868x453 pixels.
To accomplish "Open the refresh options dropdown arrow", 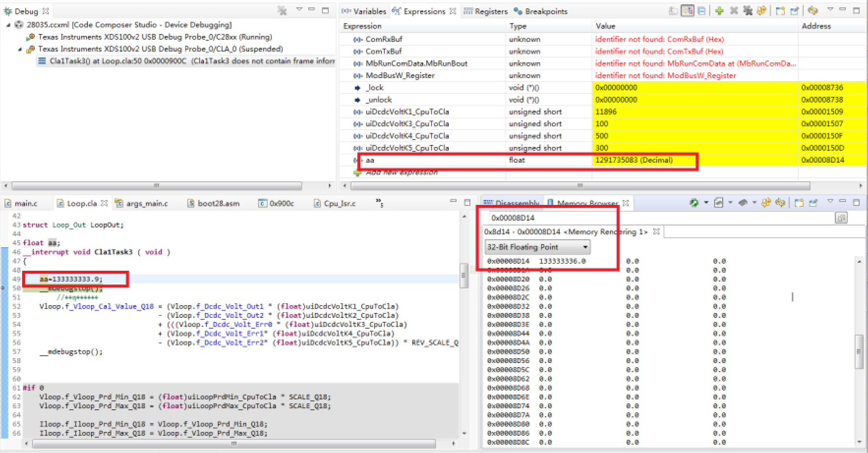I will pyautogui.click(x=706, y=202).
